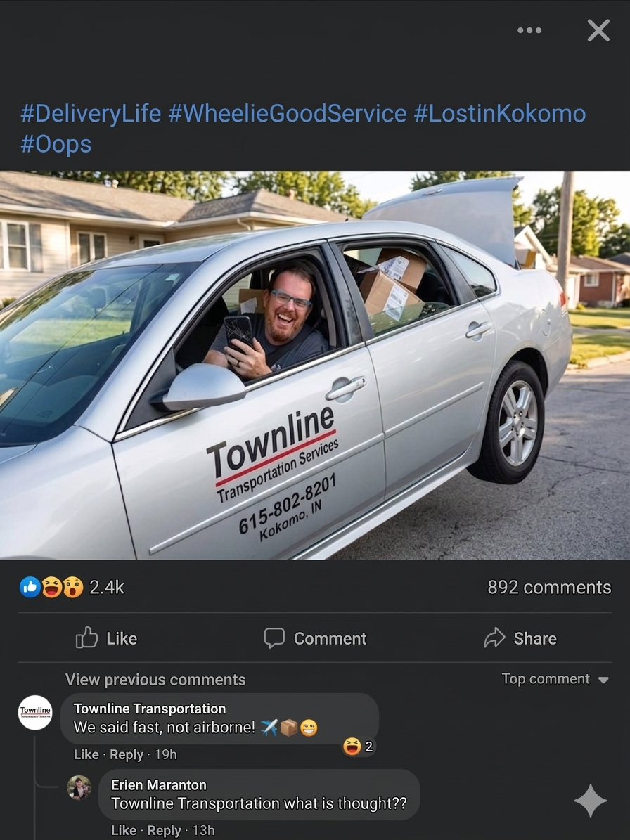Open the silver Townline car photo

[315, 366]
